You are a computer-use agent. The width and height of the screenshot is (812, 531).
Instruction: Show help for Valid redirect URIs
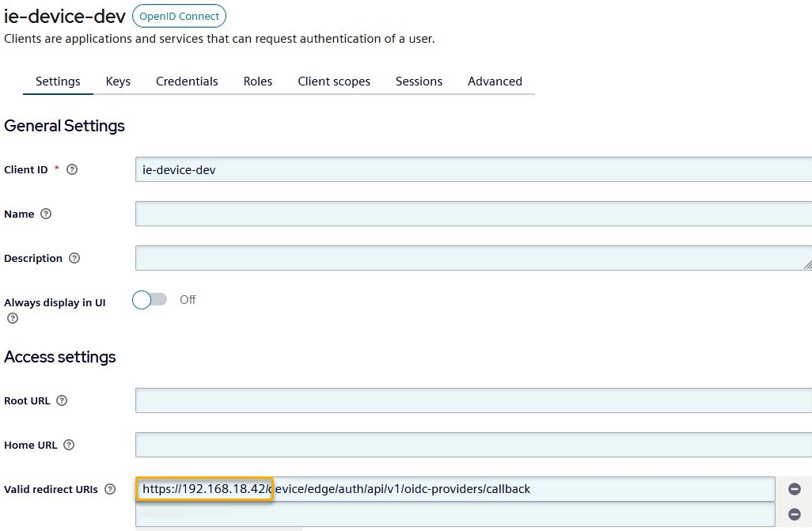(x=110, y=489)
